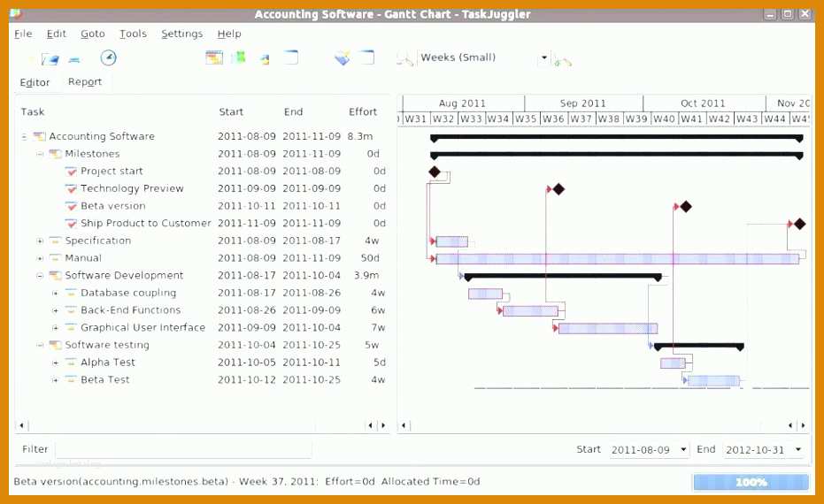Click the Project start diamond in Gantt chart

point(434,172)
